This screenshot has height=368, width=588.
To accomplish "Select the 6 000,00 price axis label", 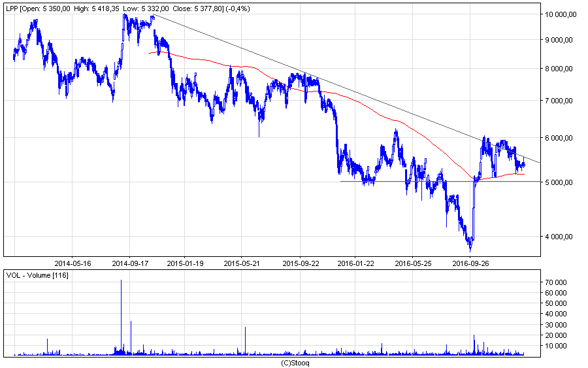I will 559,138.
